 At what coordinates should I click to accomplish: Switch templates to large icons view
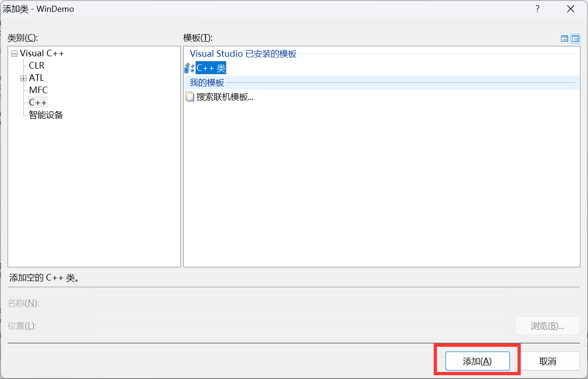point(564,39)
